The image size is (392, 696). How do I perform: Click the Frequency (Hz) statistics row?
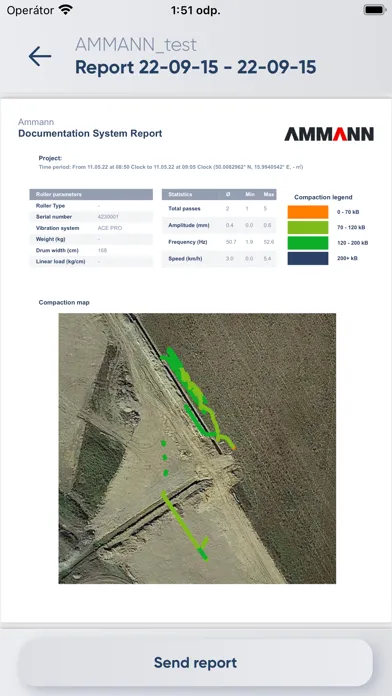click(219, 242)
